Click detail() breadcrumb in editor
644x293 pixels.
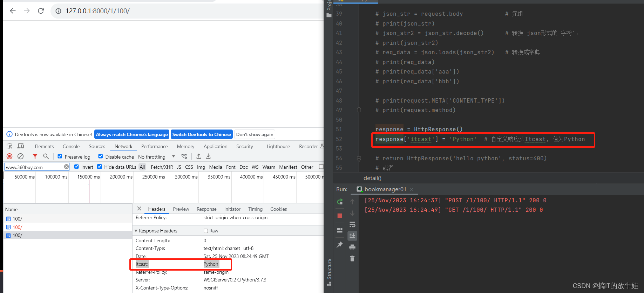click(372, 178)
